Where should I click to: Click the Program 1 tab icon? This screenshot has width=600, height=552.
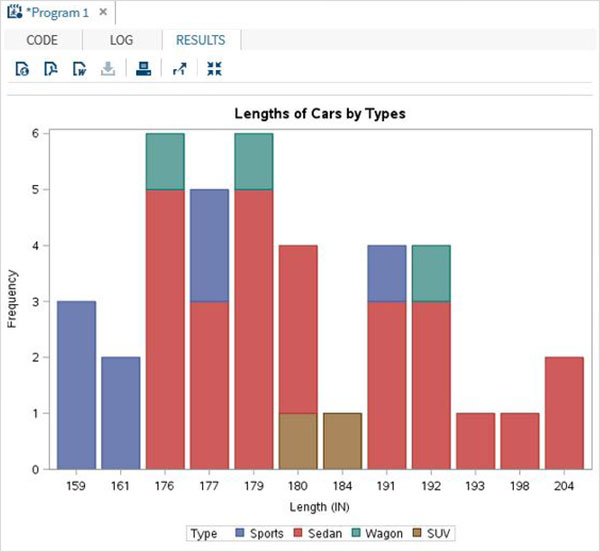click(x=14, y=12)
